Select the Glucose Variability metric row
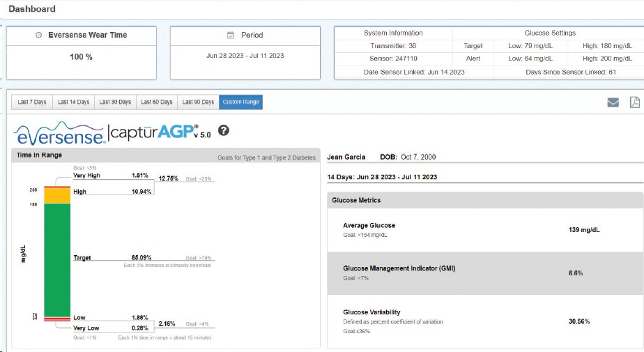 click(x=485, y=321)
